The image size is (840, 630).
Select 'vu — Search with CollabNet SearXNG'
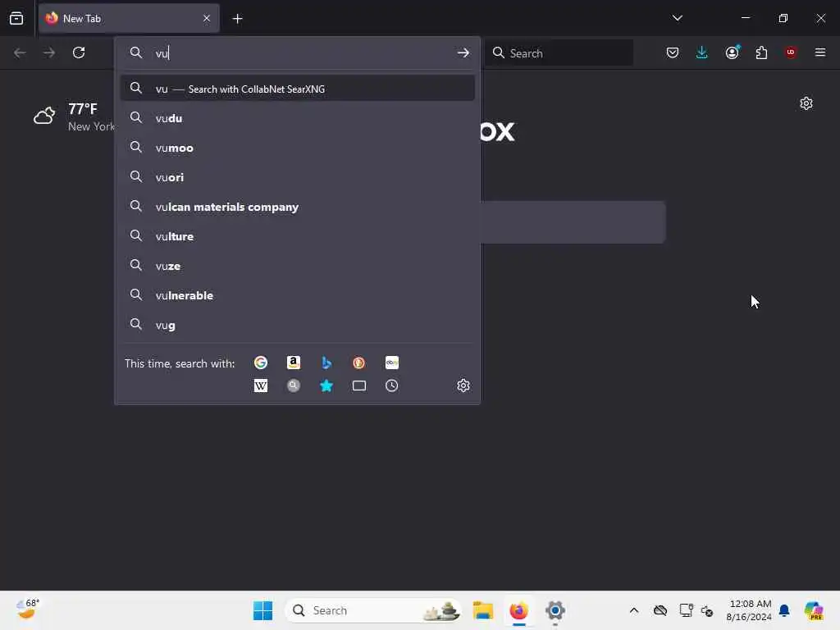[297, 89]
